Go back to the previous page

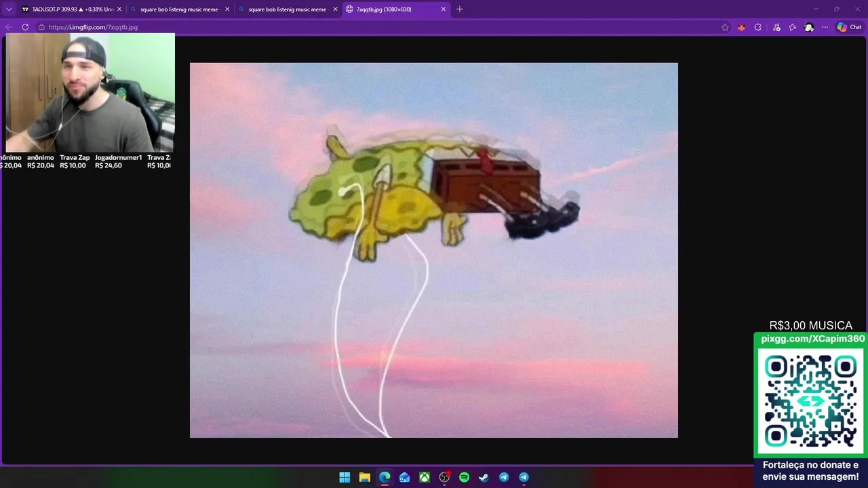point(9,27)
